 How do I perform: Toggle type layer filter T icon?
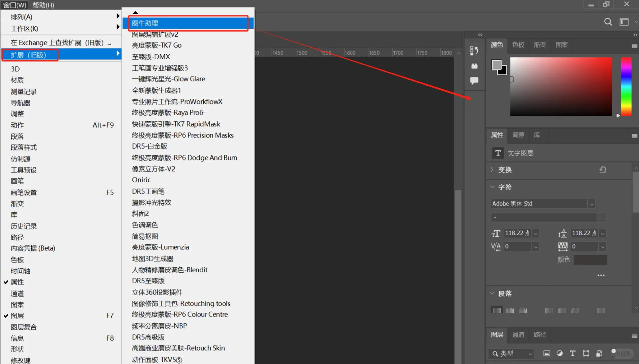(573, 353)
